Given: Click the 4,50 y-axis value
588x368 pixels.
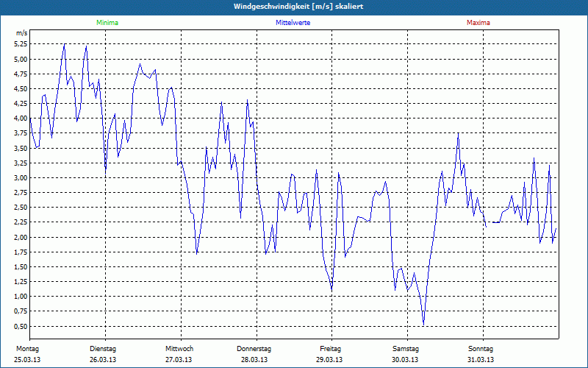Looking at the screenshot, I should pyautogui.click(x=22, y=88).
